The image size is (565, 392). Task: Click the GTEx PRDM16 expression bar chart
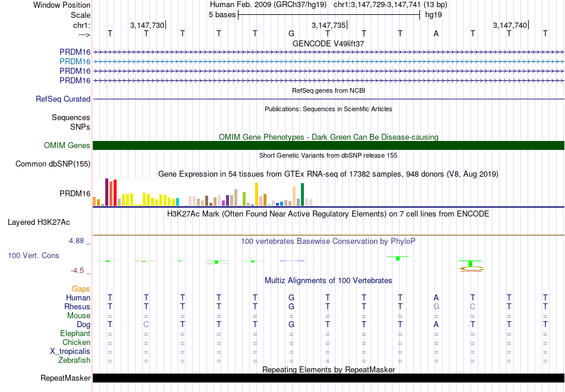click(205, 192)
